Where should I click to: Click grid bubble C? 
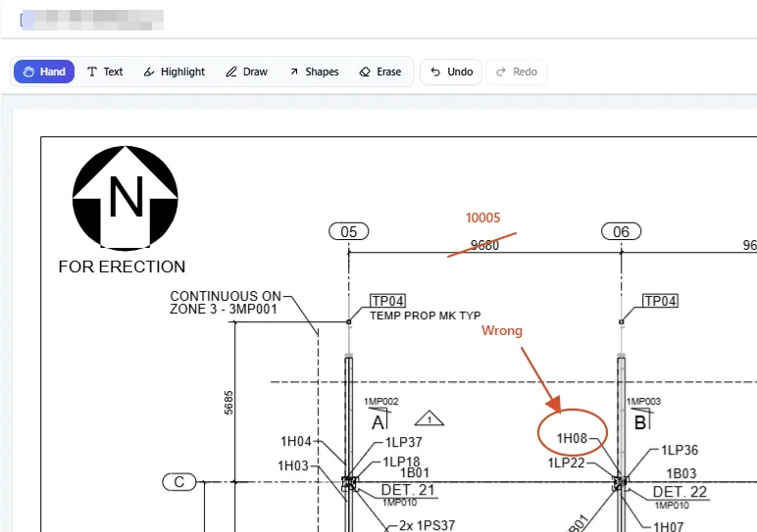(179, 482)
